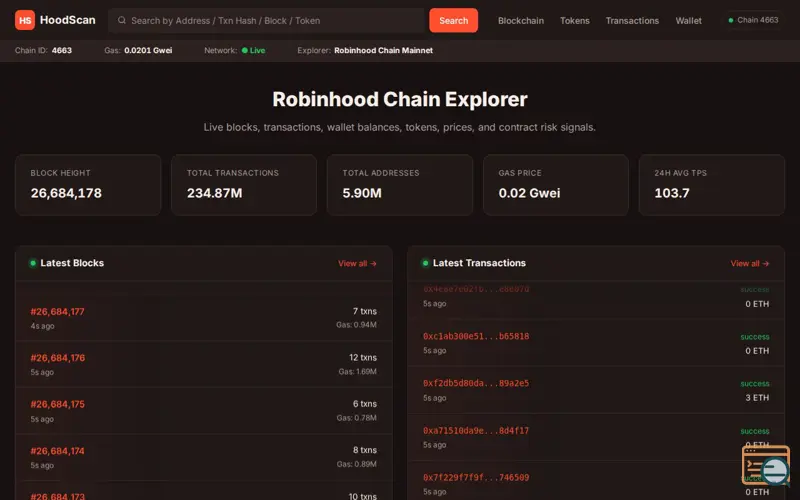This screenshot has width=800, height=500.
Task: Click Chain ID value 4663
Action: click(x=62, y=51)
